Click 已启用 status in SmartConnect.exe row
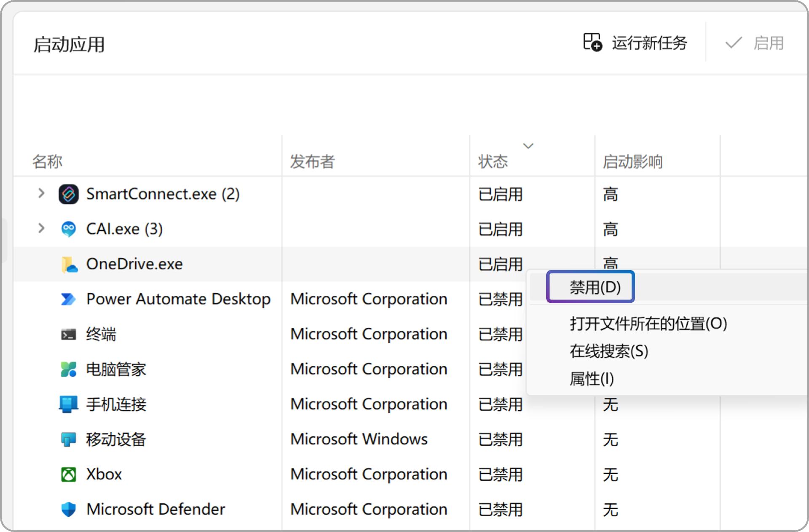The width and height of the screenshot is (809, 532). (x=500, y=194)
